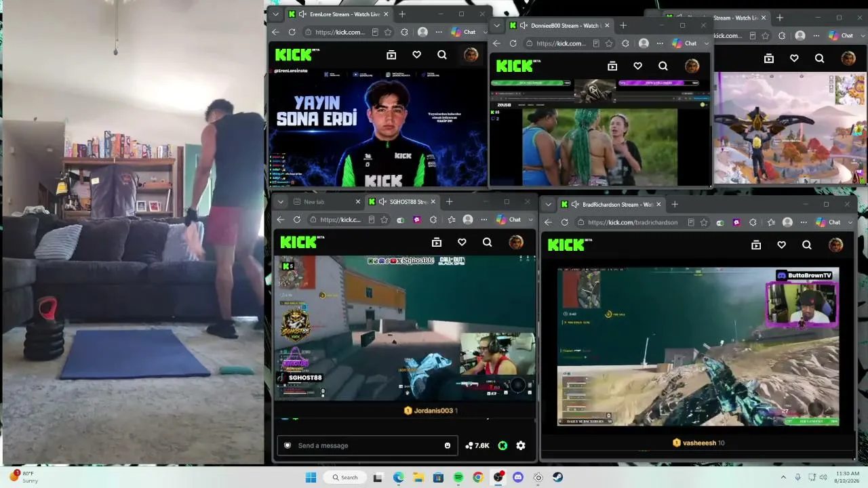
Task: Open the browse icon in the BradRichardson Kick header
Action: (756, 245)
